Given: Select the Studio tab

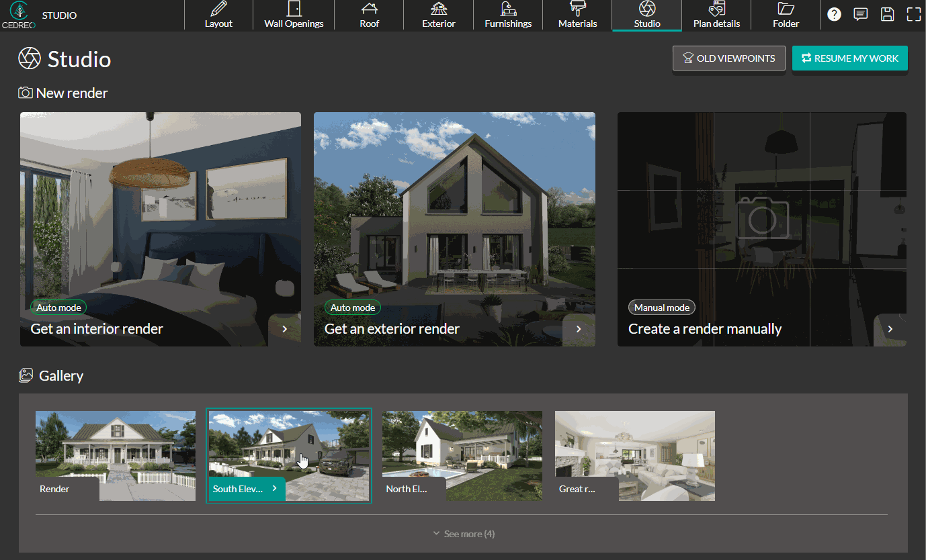Looking at the screenshot, I should [647, 15].
